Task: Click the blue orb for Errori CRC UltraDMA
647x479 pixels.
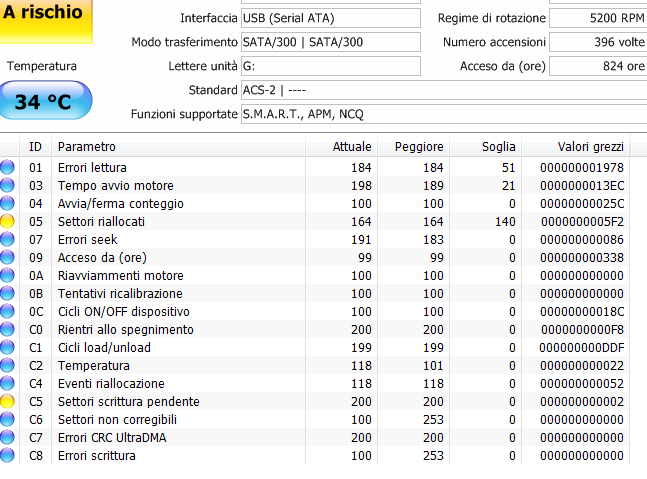Action: point(8,437)
